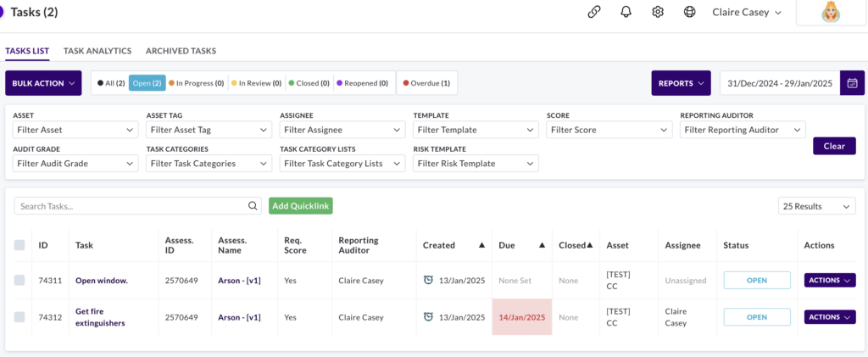Click OPEN status button for task 74312
This screenshot has width=868, height=357.
(x=757, y=317)
